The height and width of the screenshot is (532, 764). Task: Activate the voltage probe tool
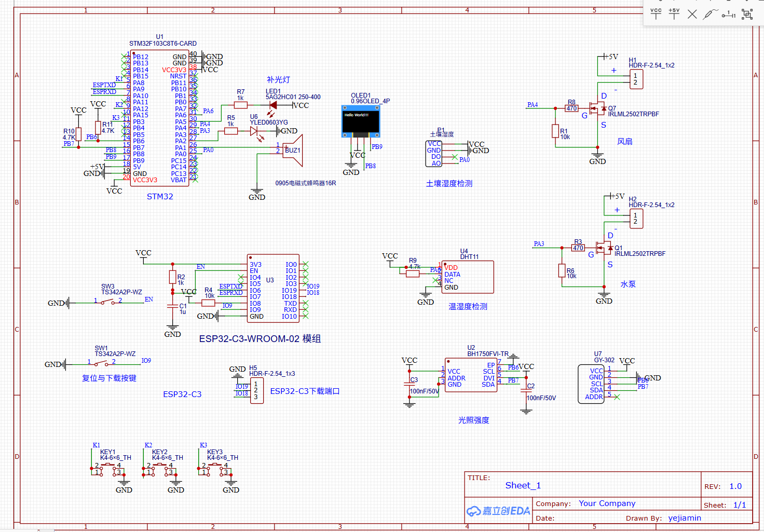(x=710, y=14)
